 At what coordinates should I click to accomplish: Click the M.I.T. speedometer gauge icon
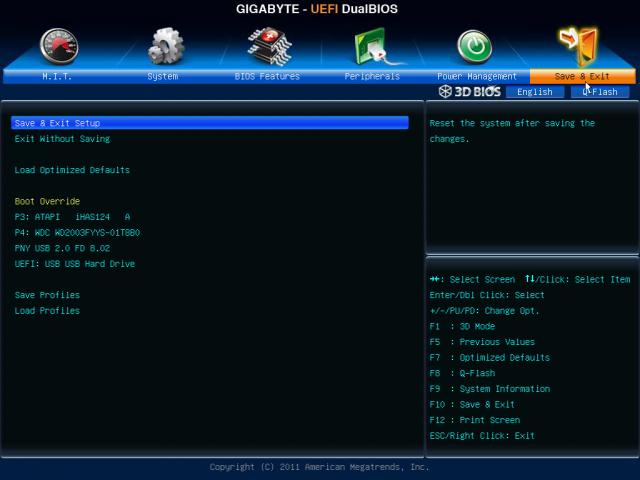59,46
